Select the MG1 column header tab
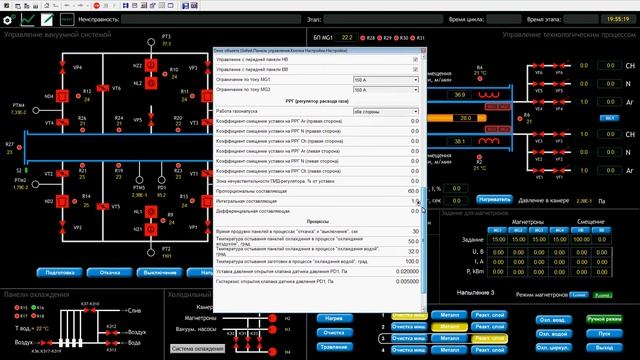 (498, 230)
